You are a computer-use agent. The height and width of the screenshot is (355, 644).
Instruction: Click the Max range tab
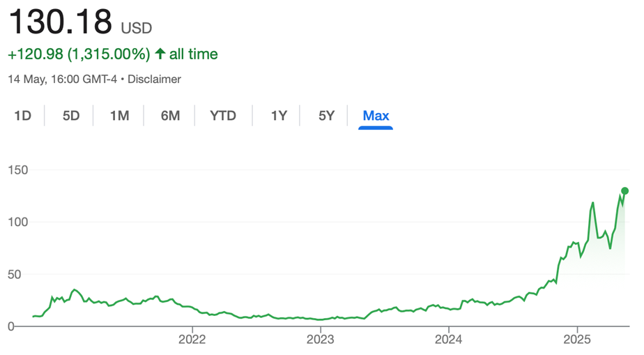point(376,116)
